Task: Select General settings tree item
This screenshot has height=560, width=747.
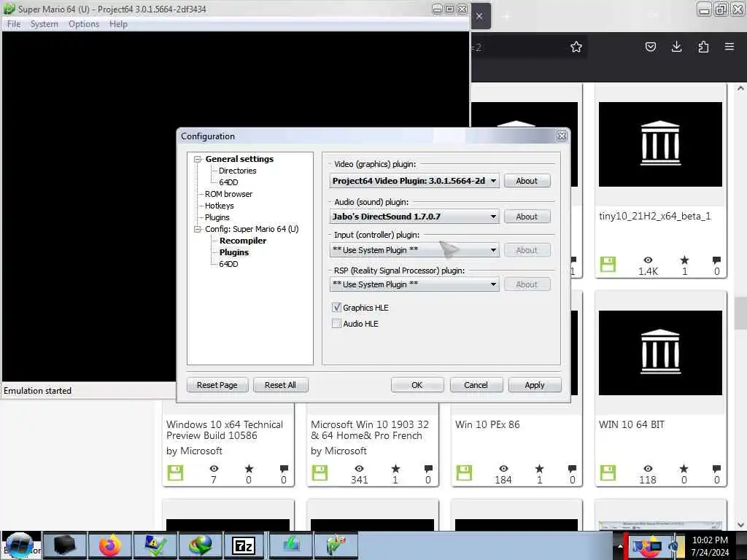Action: pos(239,159)
